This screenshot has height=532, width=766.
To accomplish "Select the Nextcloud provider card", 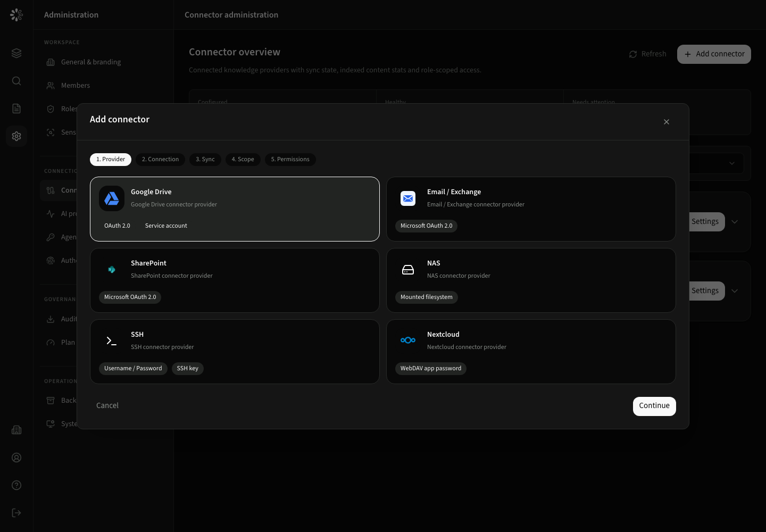I will point(531,352).
